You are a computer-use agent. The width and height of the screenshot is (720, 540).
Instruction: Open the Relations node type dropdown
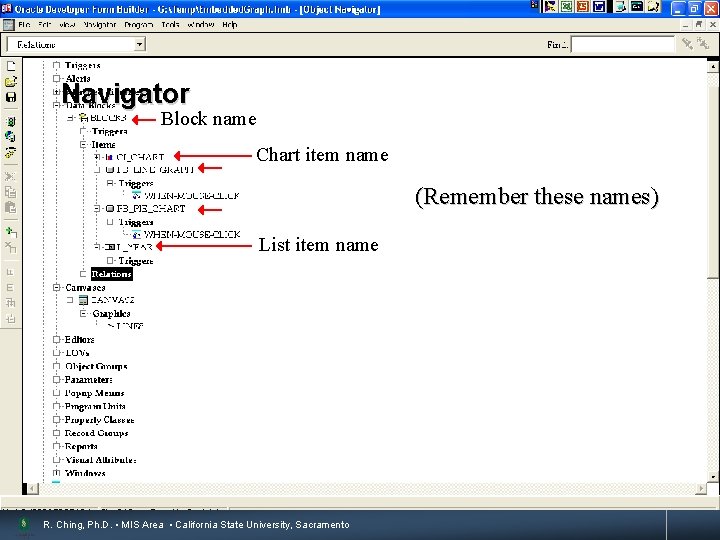click(x=139, y=45)
